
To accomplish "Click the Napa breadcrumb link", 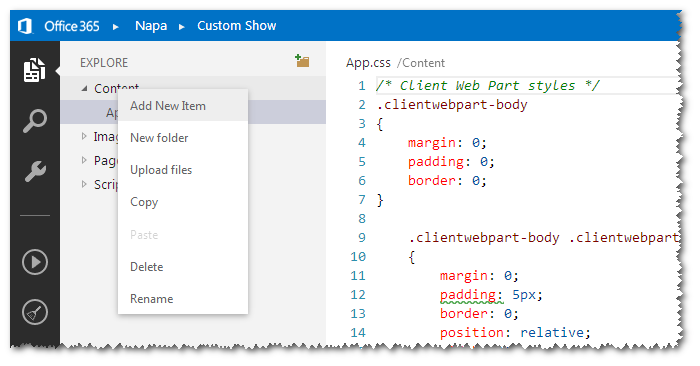I will pyautogui.click(x=151, y=26).
